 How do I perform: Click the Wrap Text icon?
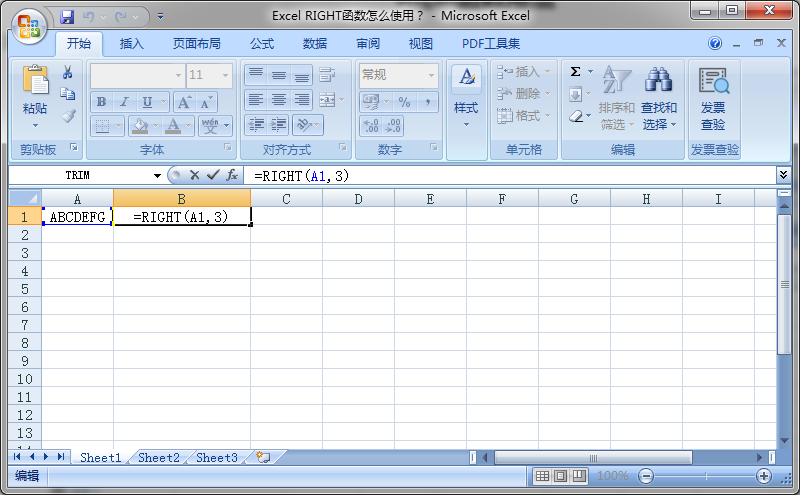[327, 75]
